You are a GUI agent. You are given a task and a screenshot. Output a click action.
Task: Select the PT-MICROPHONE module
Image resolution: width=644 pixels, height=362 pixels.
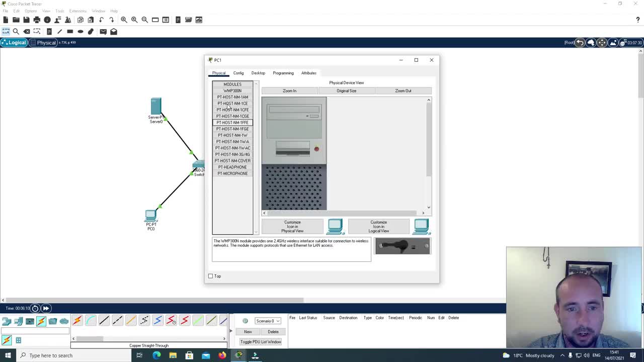click(232, 173)
